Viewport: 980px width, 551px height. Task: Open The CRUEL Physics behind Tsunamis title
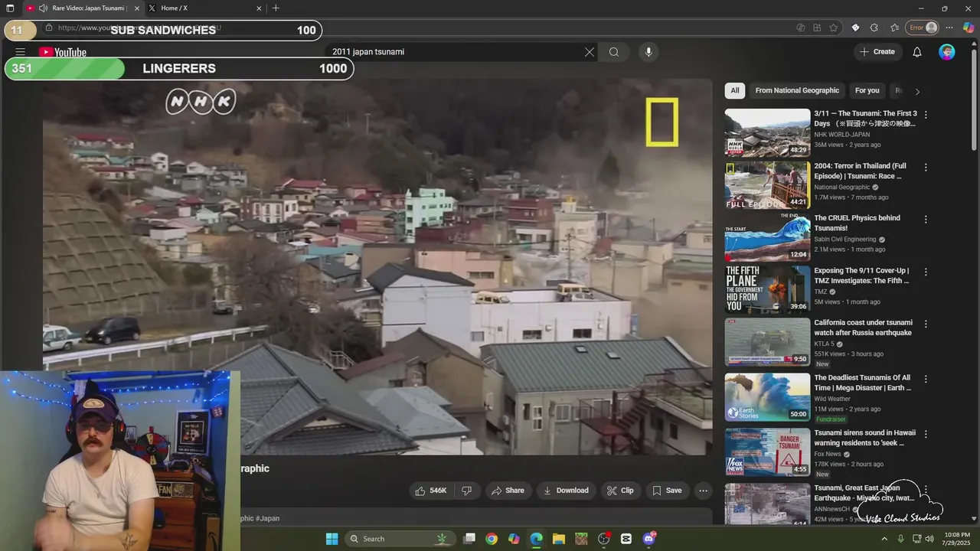tap(857, 223)
